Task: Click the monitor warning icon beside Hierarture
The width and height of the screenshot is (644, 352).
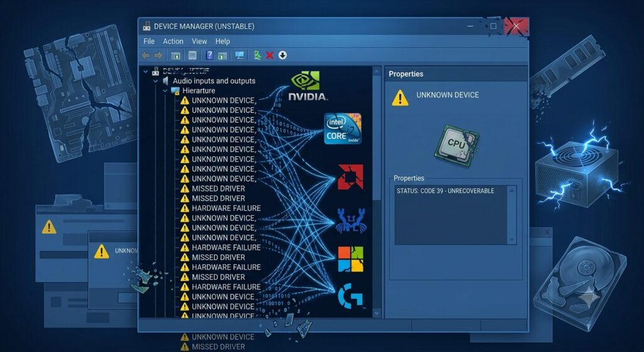Action: tap(175, 91)
